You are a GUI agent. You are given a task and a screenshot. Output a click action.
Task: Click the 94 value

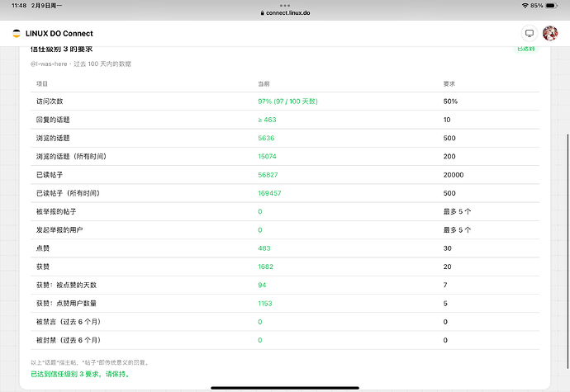262,286
